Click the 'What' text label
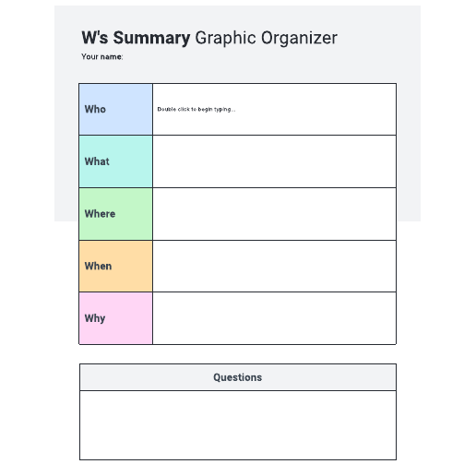476x476 pixels. click(97, 161)
